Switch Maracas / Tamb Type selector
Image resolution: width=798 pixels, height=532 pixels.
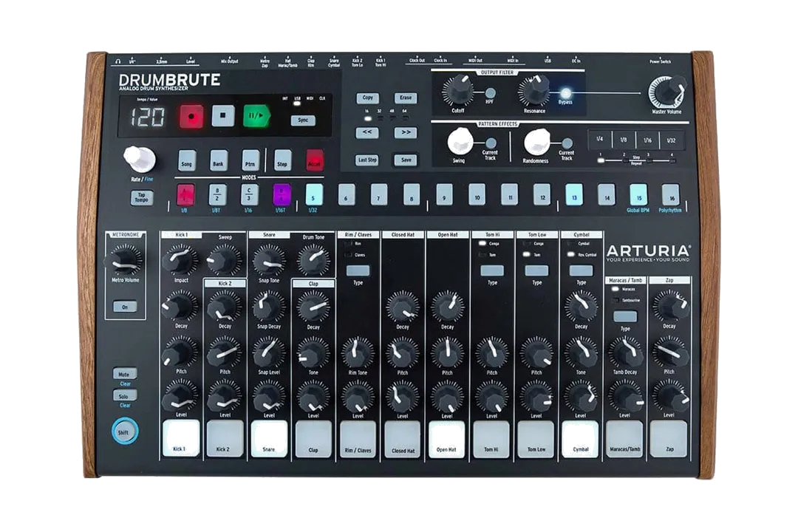click(x=625, y=317)
